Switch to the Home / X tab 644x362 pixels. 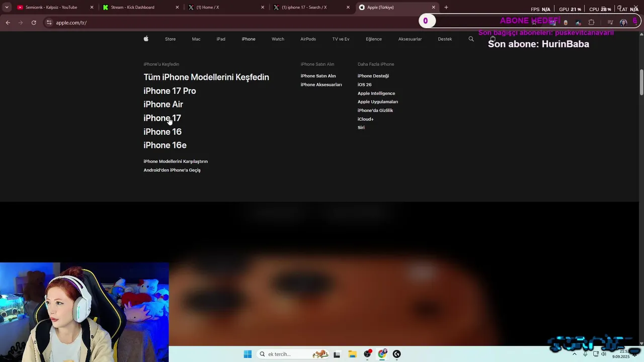click(x=226, y=8)
